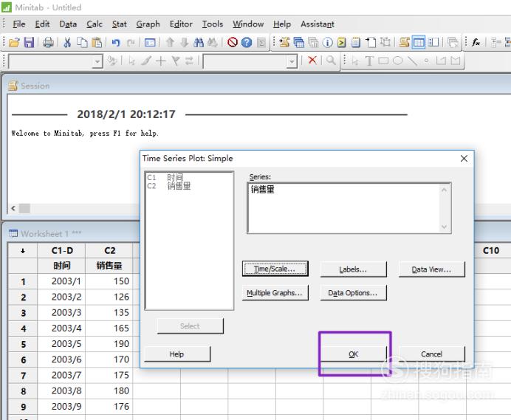Click the Open Project folder icon
Screen dimensions: 511x420
tap(14, 42)
